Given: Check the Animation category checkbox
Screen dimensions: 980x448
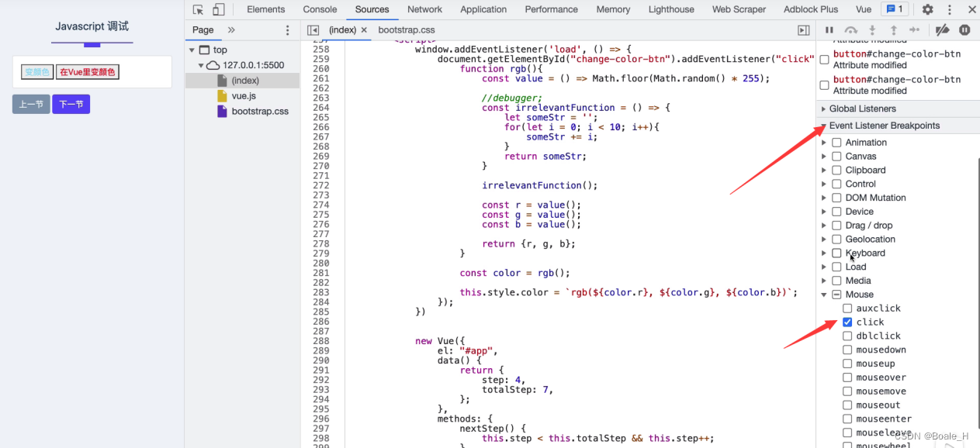Looking at the screenshot, I should [836, 143].
